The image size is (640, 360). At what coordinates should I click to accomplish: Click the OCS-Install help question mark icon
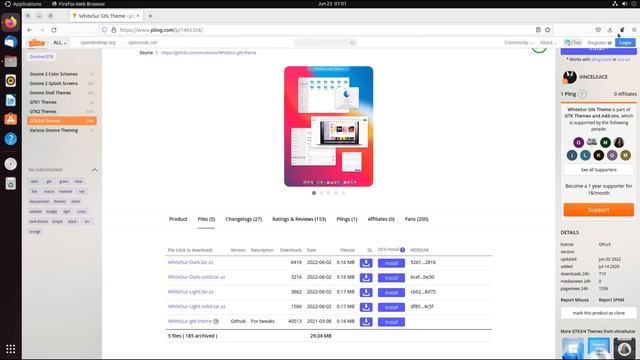click(402, 250)
